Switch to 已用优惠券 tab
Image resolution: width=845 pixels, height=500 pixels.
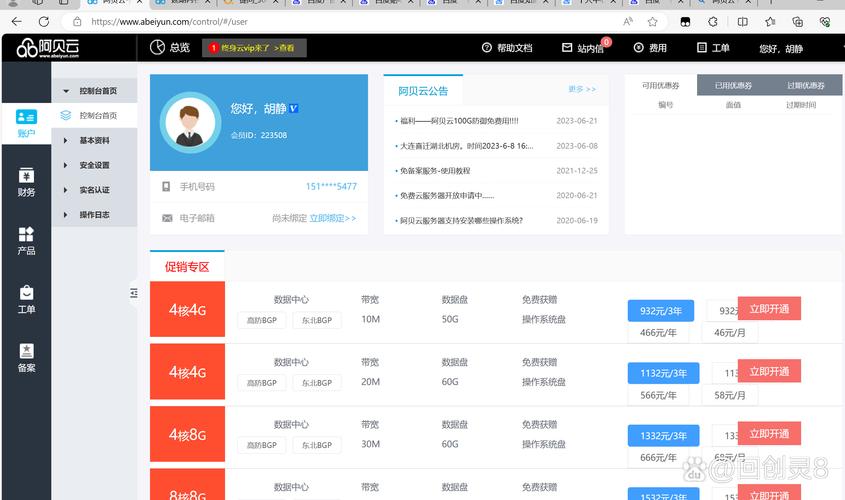point(733,85)
